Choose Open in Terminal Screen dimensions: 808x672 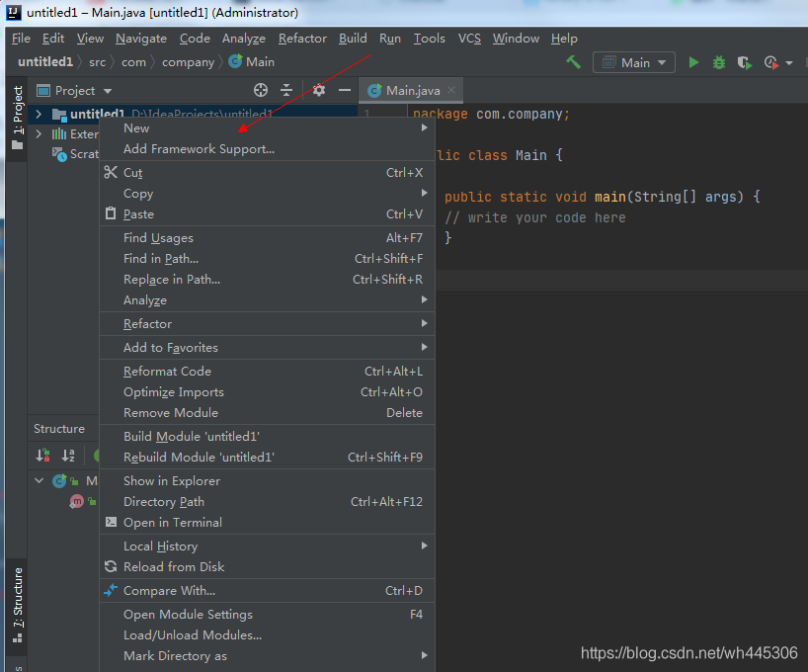tap(172, 522)
